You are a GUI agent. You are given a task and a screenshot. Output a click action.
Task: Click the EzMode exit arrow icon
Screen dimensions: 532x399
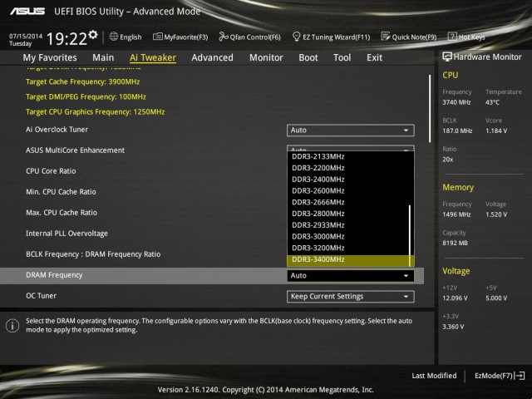point(520,376)
